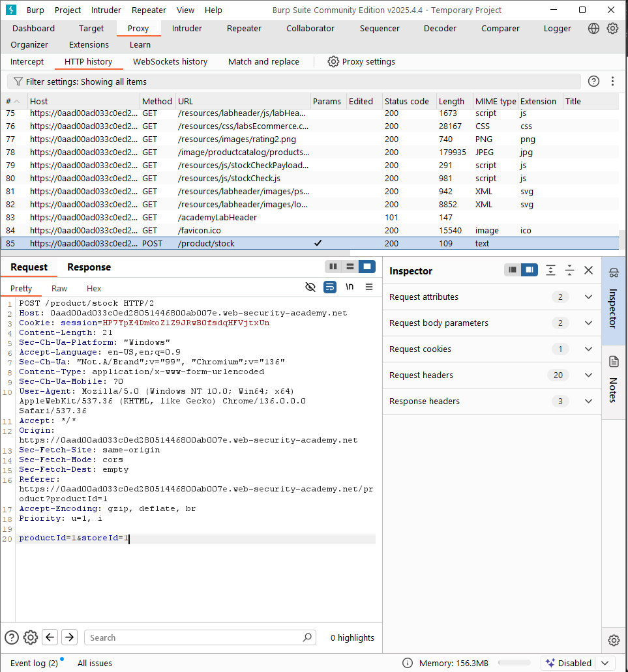Open Proxy settings gear button
This screenshot has height=672, width=628.
pos(361,62)
